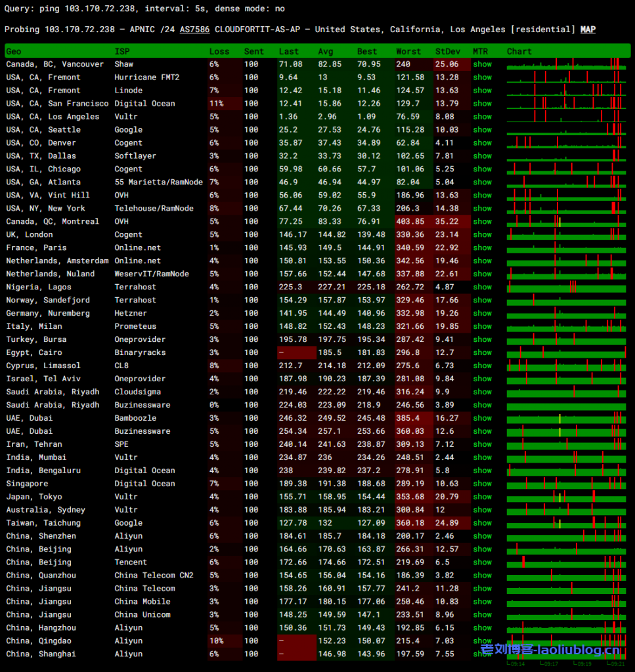Click the chart for Taiwan, Taichung Google
This screenshot has width=635, height=672.
pyautogui.click(x=566, y=523)
